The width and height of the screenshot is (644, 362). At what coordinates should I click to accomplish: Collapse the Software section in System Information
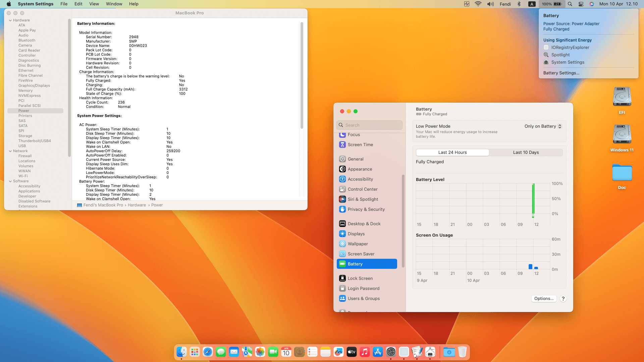tap(10, 181)
